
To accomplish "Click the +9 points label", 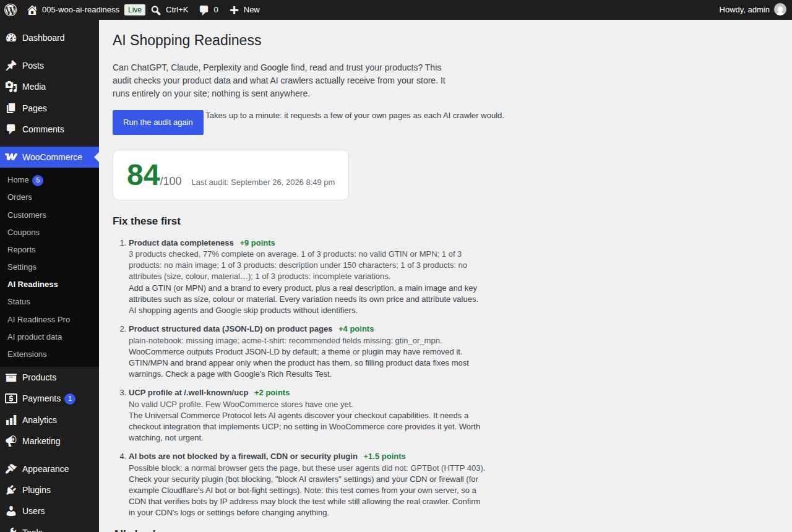I will [x=257, y=243].
